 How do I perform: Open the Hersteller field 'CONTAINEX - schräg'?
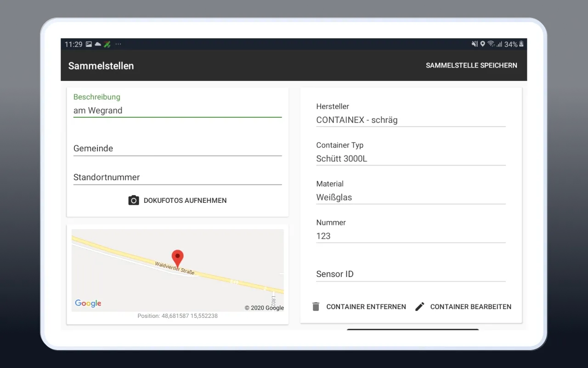click(411, 120)
